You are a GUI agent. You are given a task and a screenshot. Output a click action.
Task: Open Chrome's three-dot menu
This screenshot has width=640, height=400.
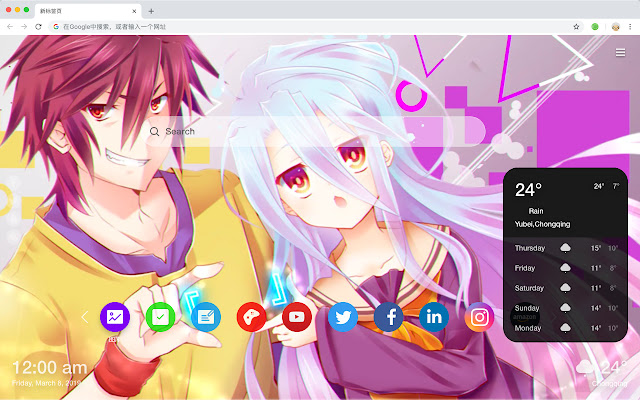click(x=630, y=27)
